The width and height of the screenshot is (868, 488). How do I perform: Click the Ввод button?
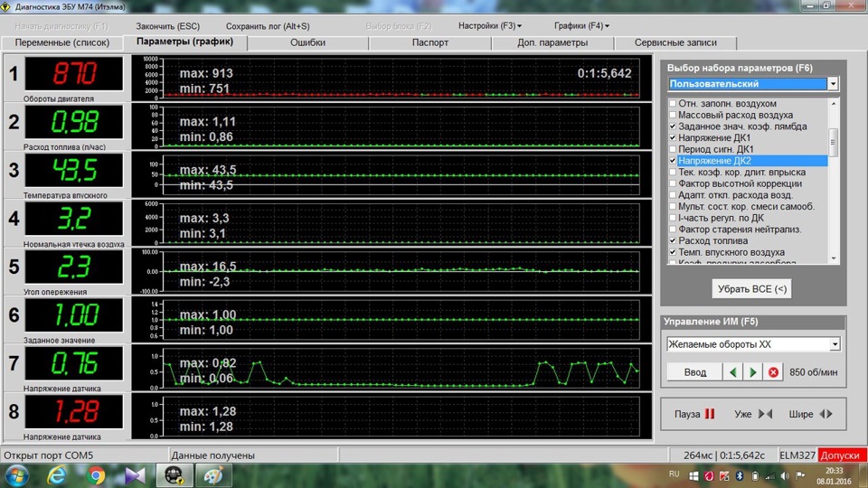tap(694, 372)
